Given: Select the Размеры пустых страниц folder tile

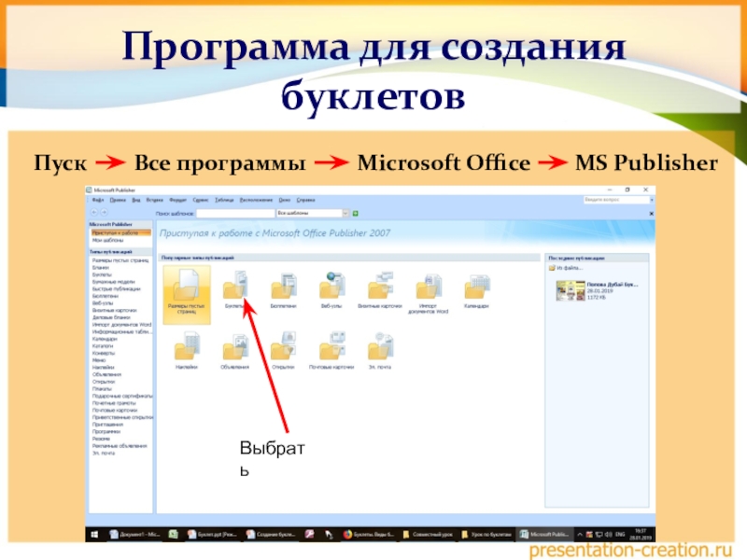Looking at the screenshot, I should (187, 295).
